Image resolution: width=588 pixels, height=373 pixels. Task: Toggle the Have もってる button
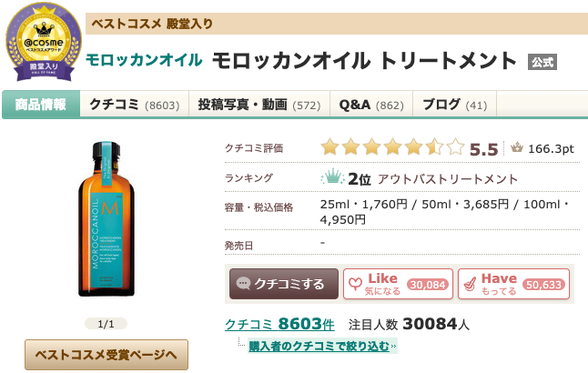pos(513,284)
